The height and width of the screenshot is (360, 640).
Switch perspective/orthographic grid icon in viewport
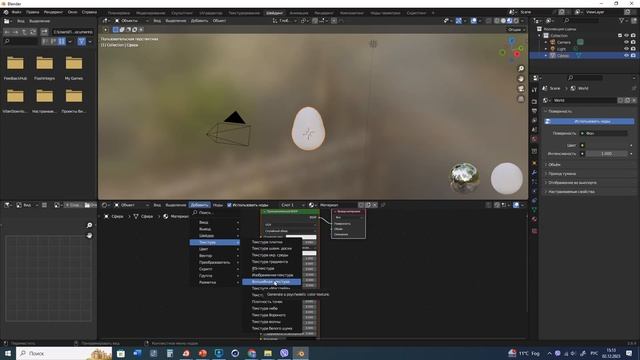tap(521, 99)
